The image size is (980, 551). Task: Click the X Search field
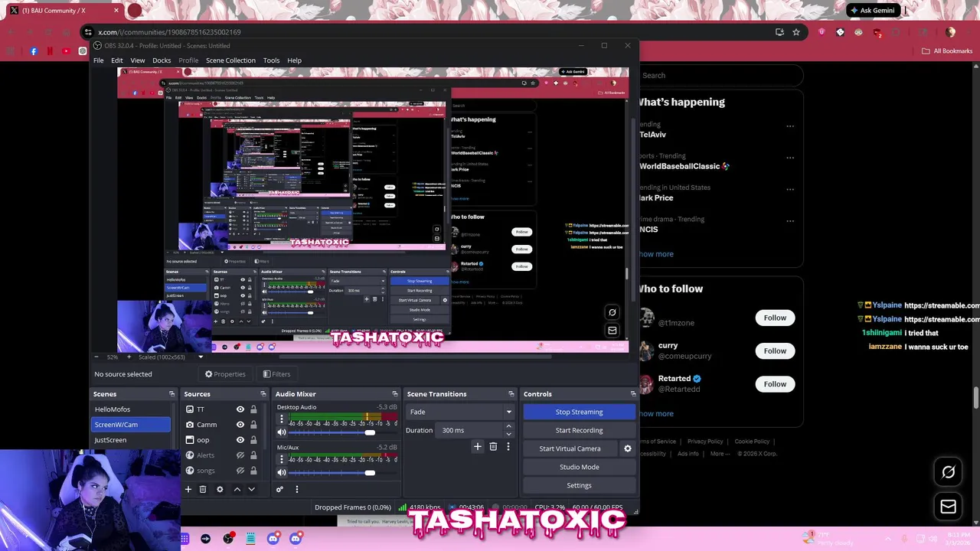pos(720,75)
